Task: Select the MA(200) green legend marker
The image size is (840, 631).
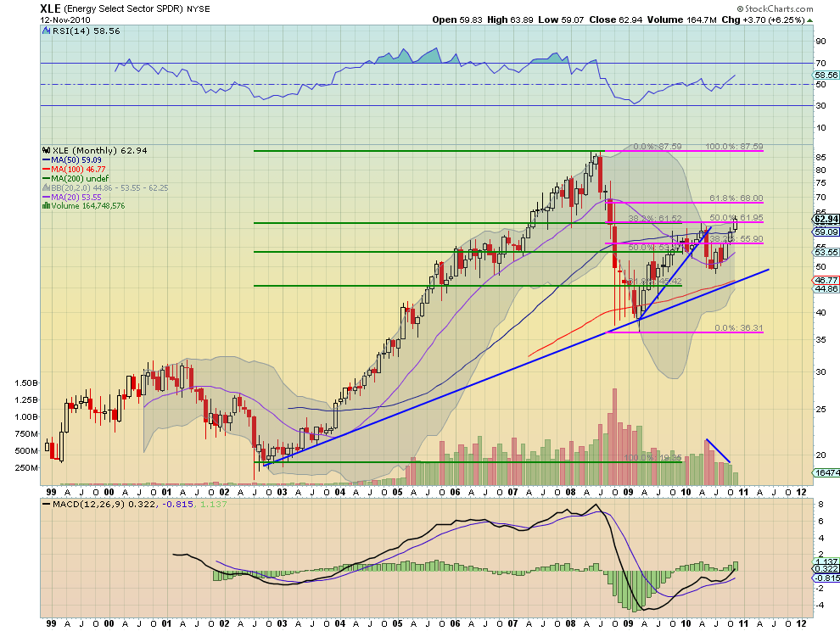Action: click(x=47, y=178)
